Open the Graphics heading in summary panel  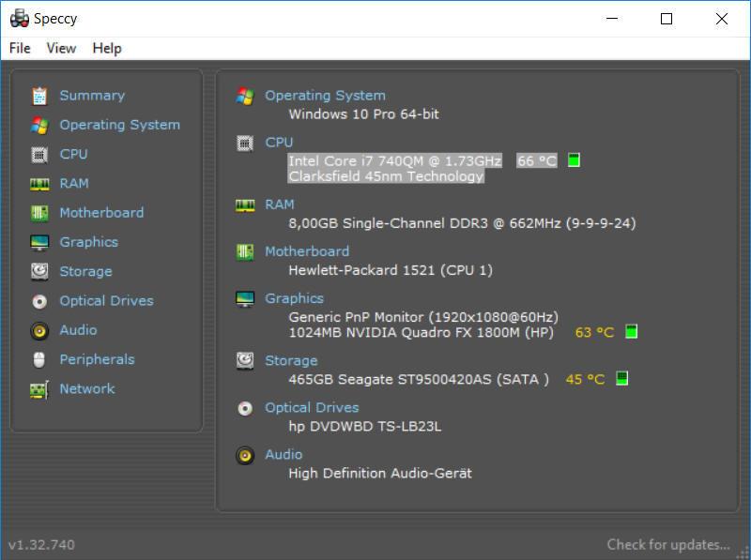(294, 298)
